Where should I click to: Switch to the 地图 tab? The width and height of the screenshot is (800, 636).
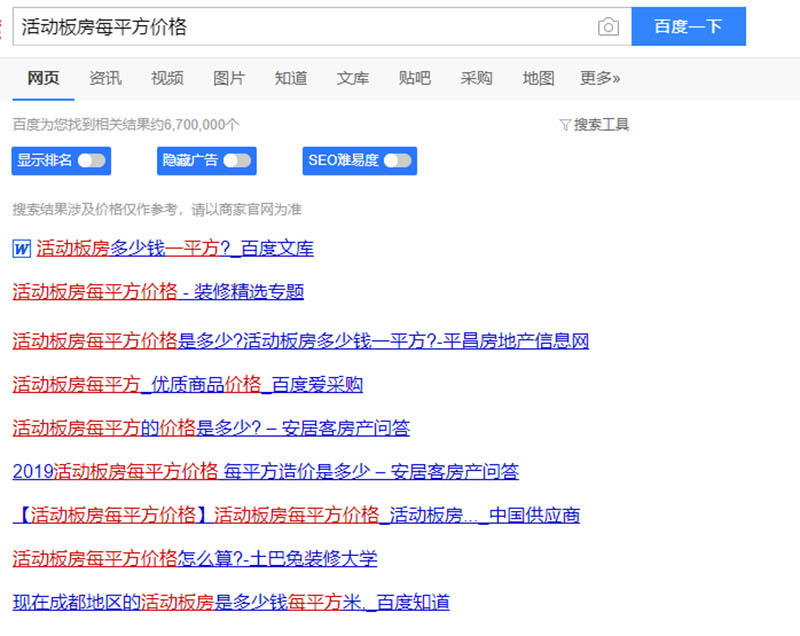(x=538, y=78)
